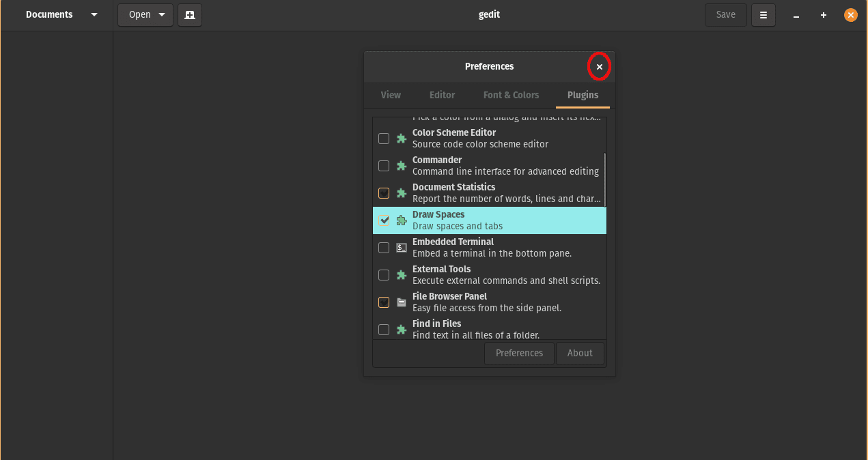
Task: Switch to the Editor tab
Action: (x=442, y=96)
